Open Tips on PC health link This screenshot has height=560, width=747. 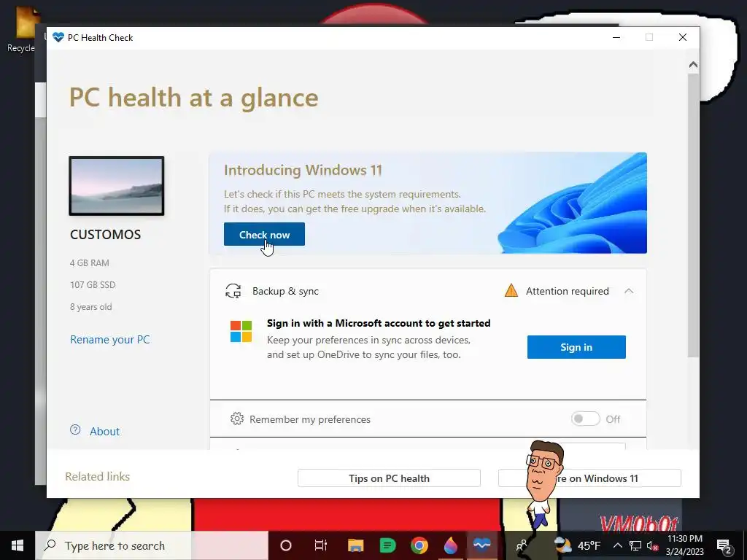389,478
